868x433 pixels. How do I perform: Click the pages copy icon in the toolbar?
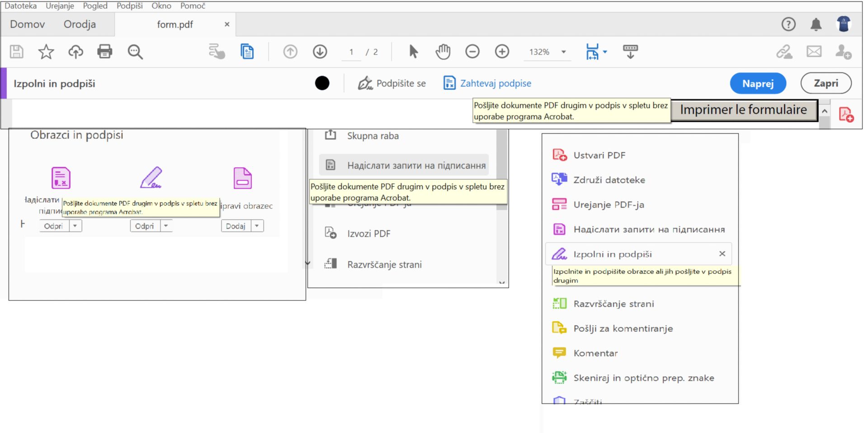pyautogui.click(x=247, y=52)
